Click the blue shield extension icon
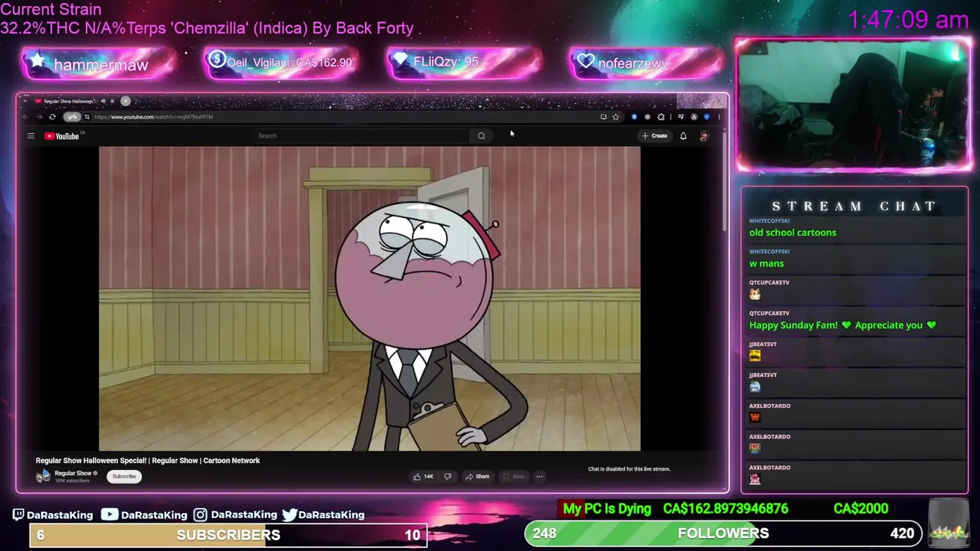 [707, 117]
